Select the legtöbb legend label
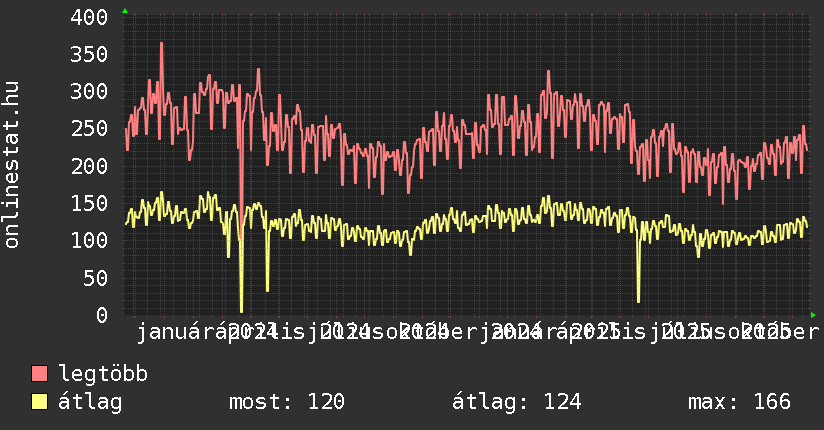The width and height of the screenshot is (824, 430). [103, 375]
